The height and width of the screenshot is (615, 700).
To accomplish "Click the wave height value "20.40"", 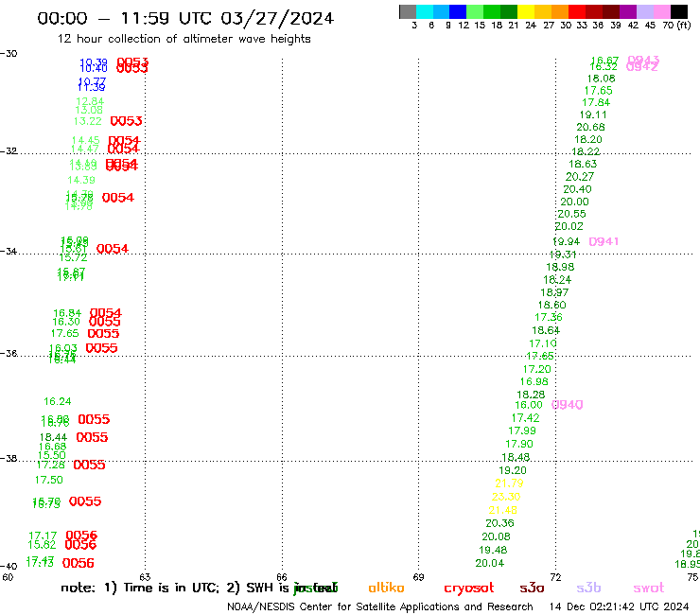I will point(577,189).
